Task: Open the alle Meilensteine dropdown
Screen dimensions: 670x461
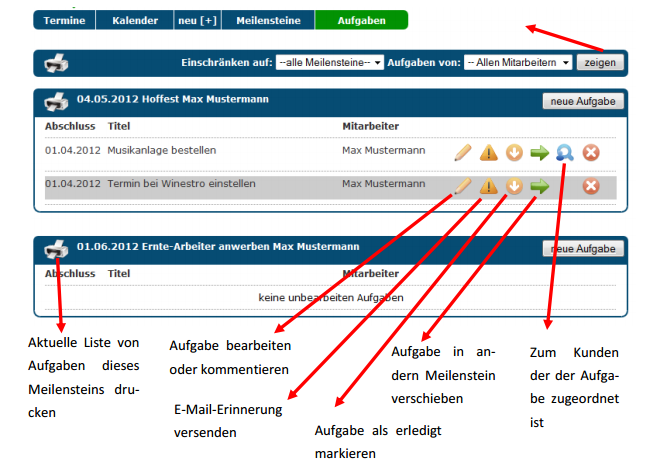Action: (329, 62)
